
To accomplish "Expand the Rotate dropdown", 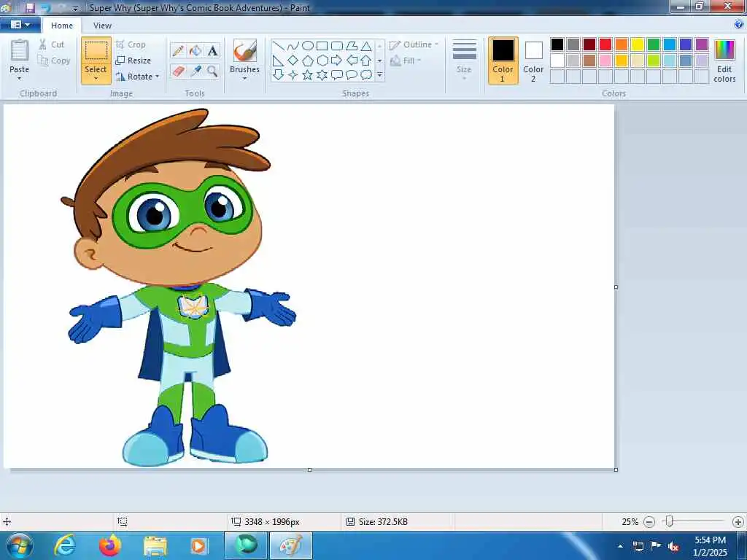I will pos(158,77).
